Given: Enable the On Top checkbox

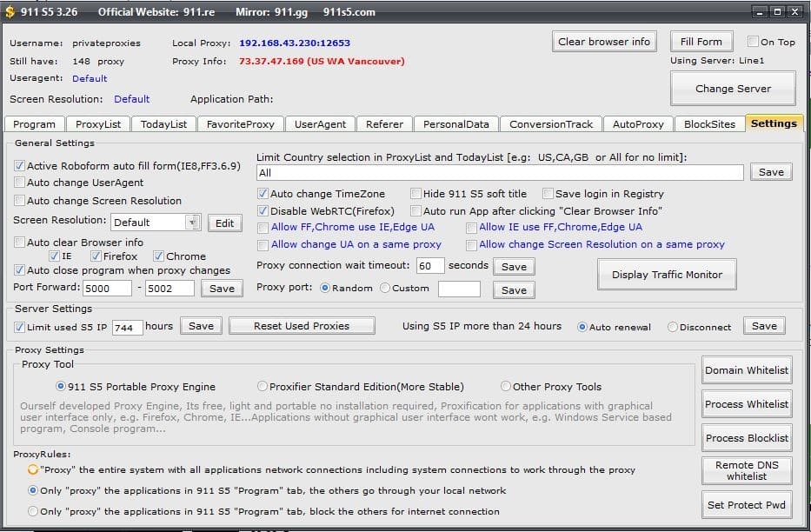Looking at the screenshot, I should click(x=753, y=42).
